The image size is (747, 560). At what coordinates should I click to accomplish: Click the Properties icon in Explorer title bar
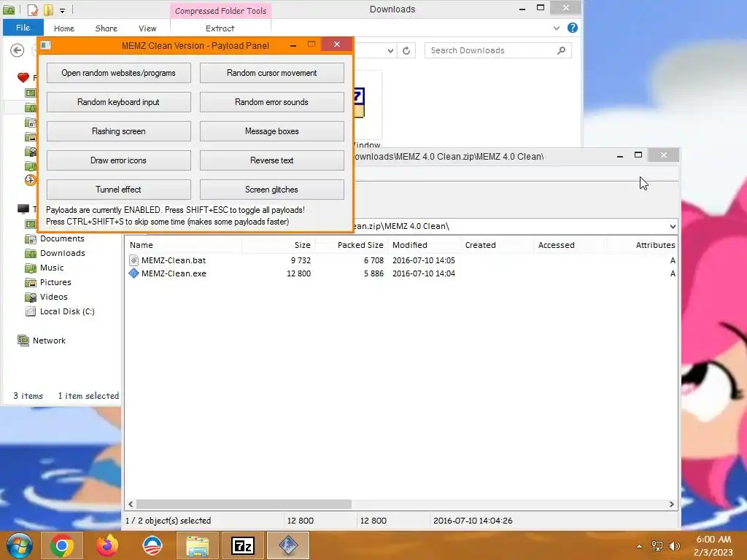(32, 9)
